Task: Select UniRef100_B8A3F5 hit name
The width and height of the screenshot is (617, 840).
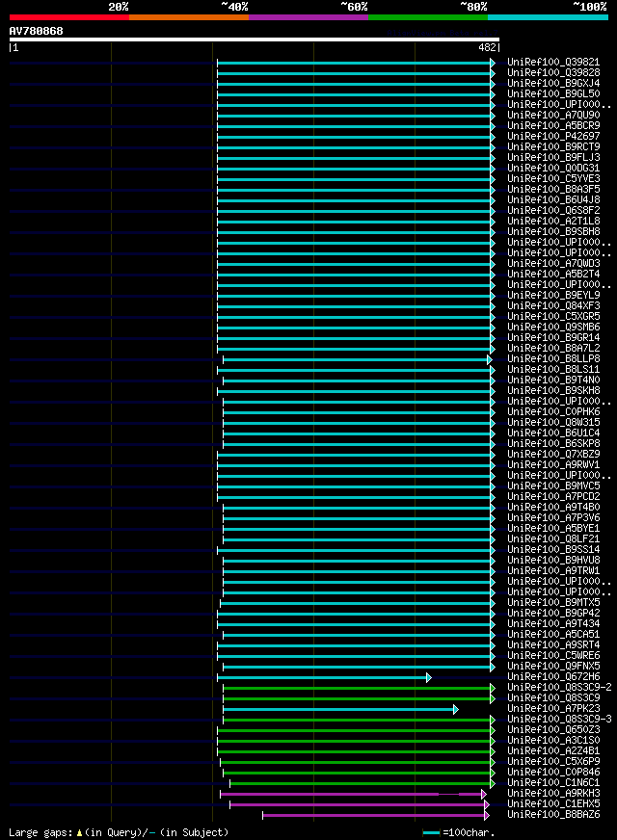Action: tap(553, 189)
